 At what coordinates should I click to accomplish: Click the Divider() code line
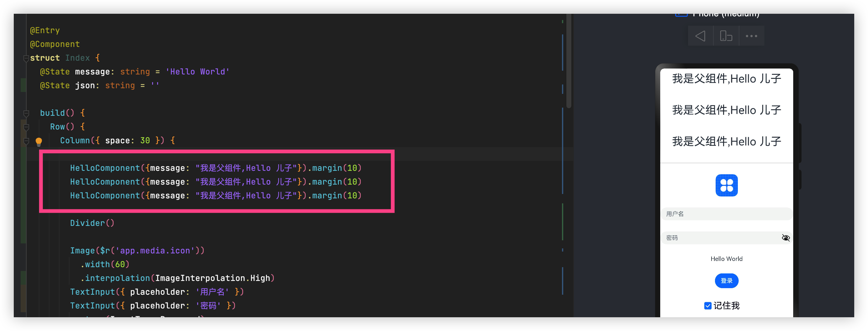(92, 223)
